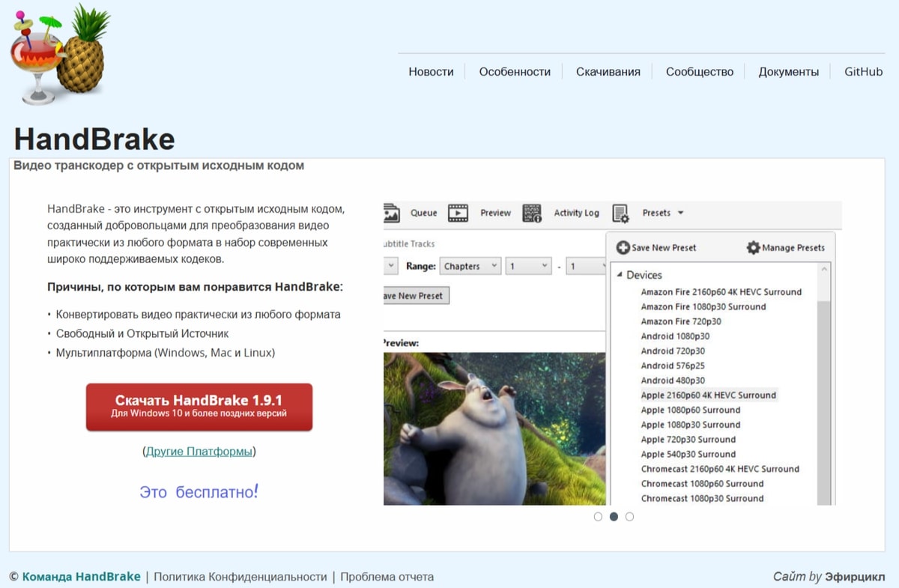Select the Chromecast 1080p60 Surround preset
Image resolution: width=899 pixels, height=588 pixels.
click(x=702, y=484)
